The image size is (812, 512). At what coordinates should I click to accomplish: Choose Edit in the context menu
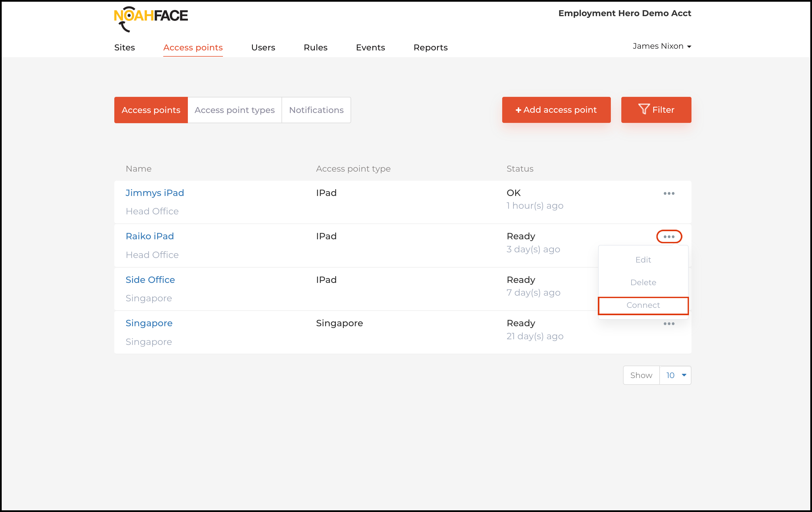tap(643, 260)
